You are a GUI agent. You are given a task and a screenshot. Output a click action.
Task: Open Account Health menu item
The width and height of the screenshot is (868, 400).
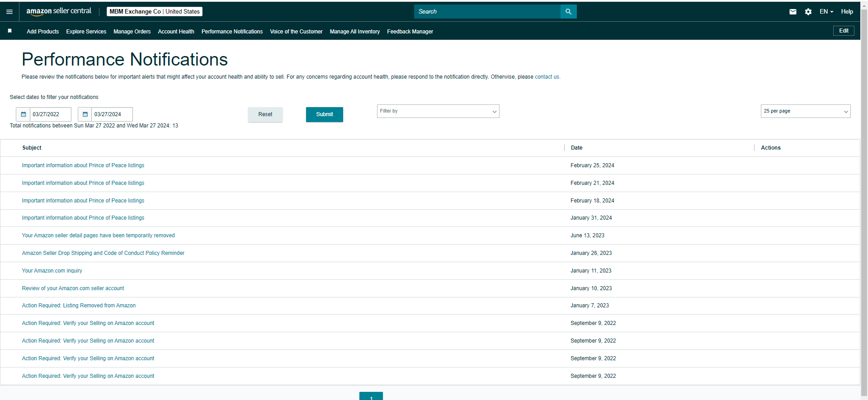coord(176,32)
